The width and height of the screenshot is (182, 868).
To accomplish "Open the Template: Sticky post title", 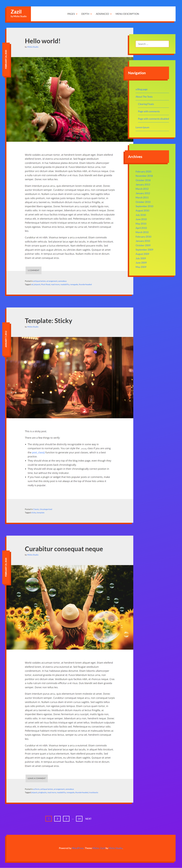I will [x=48, y=320].
